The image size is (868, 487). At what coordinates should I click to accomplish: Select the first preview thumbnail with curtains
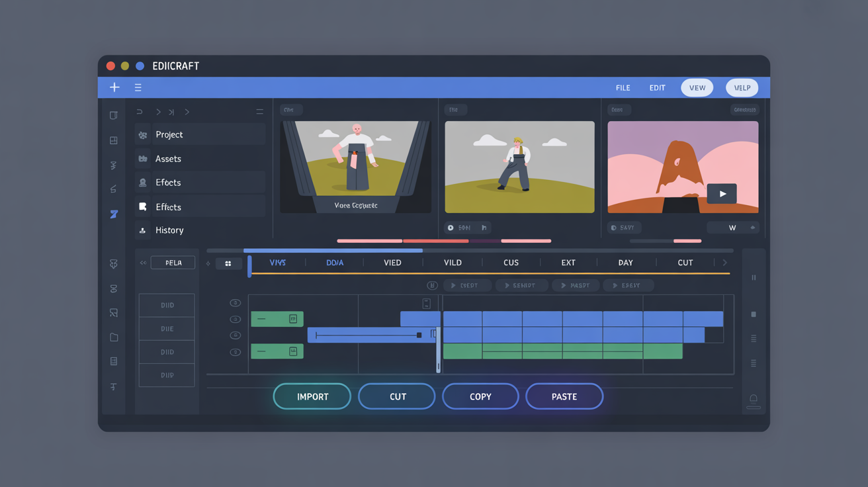[x=356, y=167]
